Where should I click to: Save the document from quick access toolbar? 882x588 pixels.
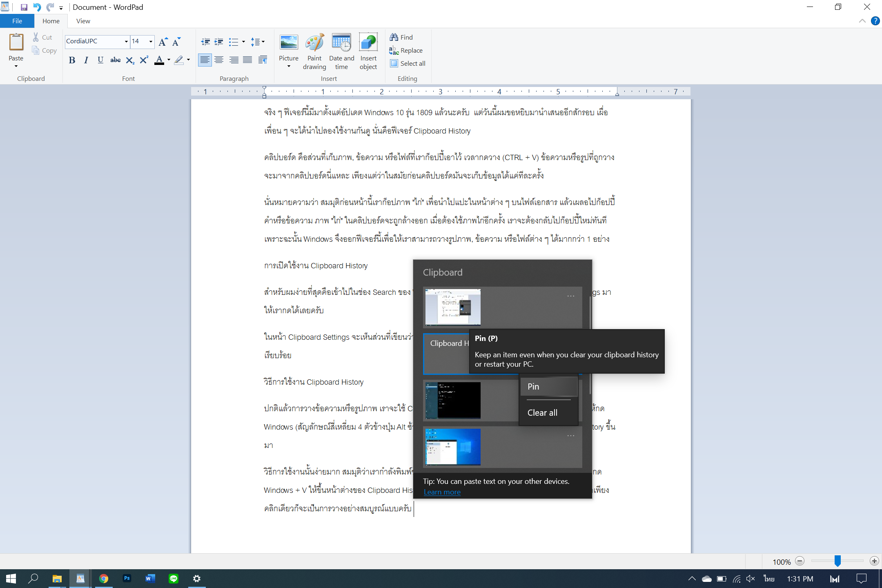24,7
